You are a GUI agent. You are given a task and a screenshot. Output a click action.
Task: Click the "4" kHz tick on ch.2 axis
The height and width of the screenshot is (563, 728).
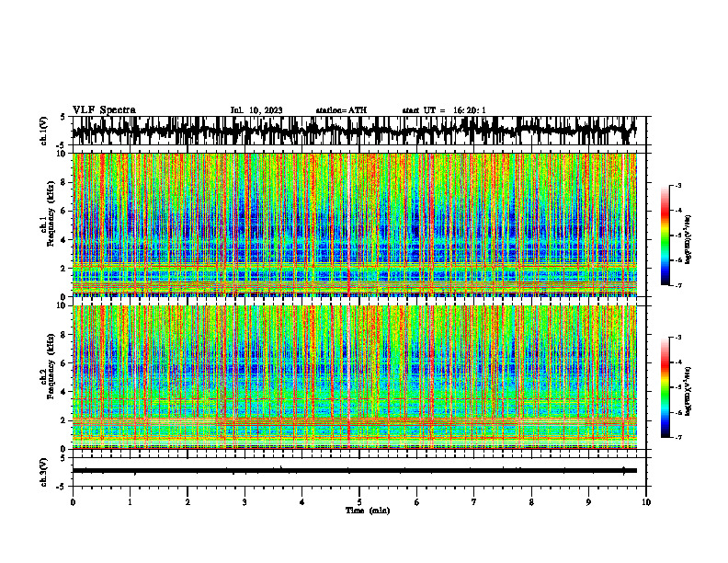(x=64, y=392)
